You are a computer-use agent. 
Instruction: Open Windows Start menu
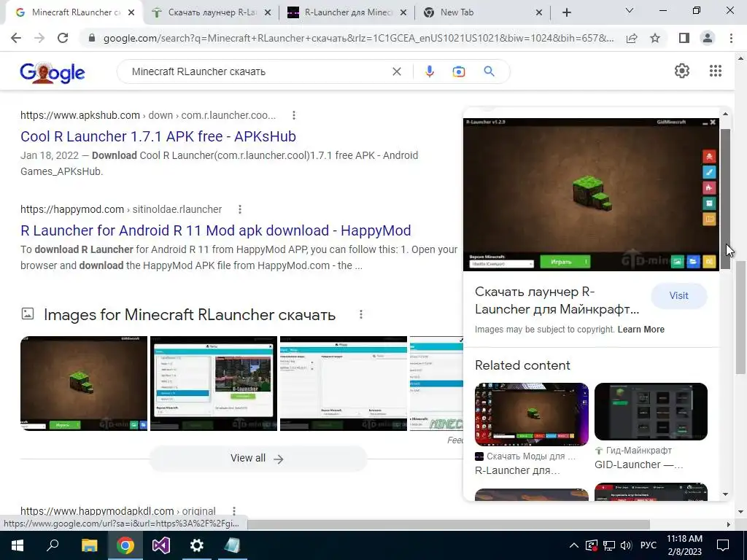[x=18, y=545]
